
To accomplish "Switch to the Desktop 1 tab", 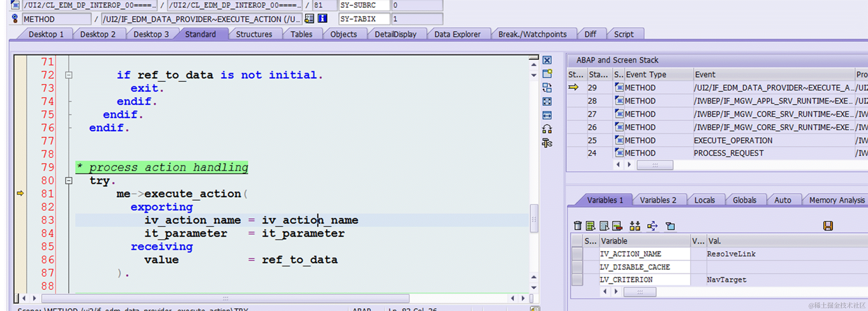I will 46,34.
